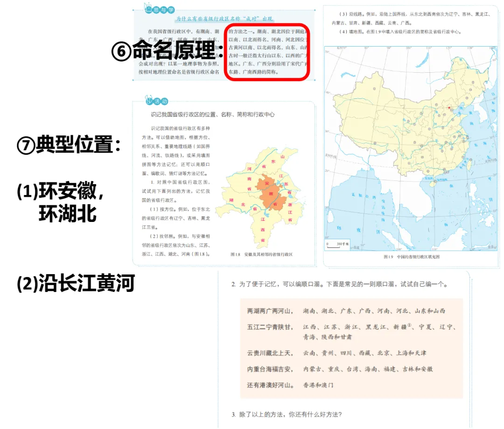Click question 3 除了以上的方法,你还有什么好方法?
Image resolution: width=504 pixels, height=429 pixels.
point(287,415)
